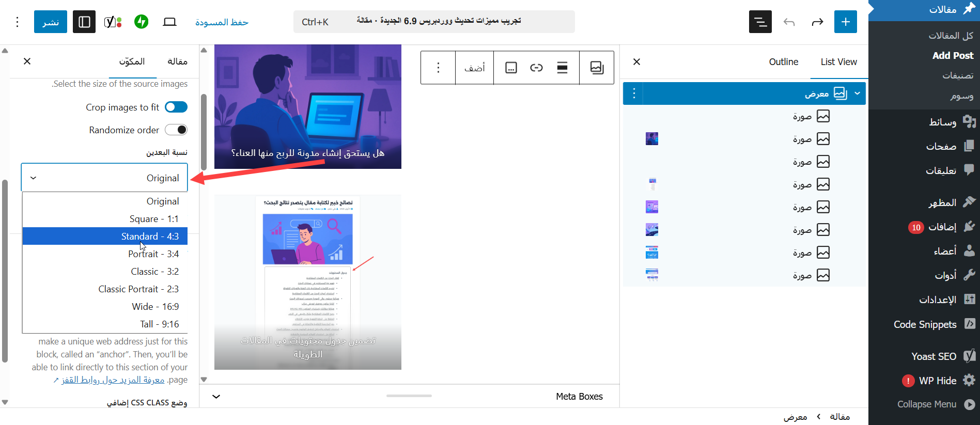Toggle the document overview list icon
This screenshot has width=980, height=425.
pyautogui.click(x=760, y=22)
